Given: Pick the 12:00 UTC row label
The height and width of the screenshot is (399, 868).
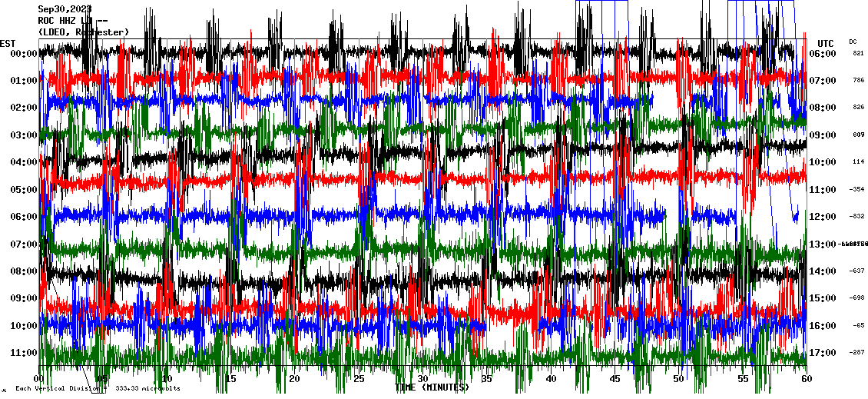Looking at the screenshot, I should [x=823, y=217].
